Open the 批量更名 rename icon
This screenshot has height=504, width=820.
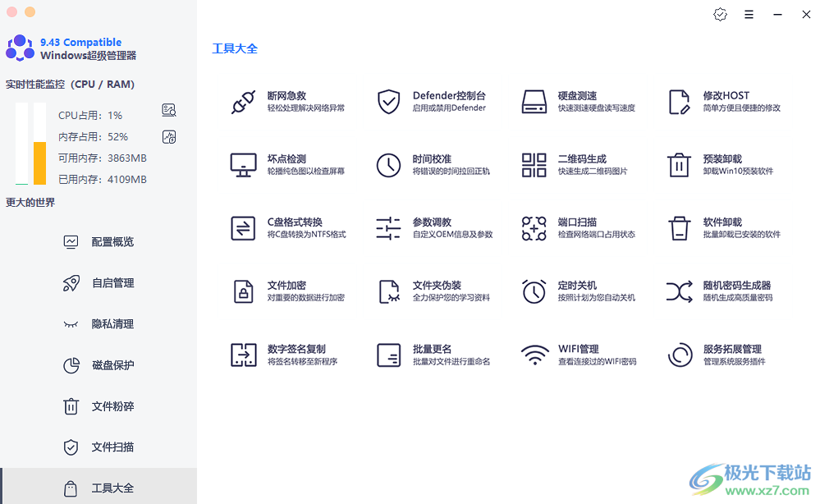(x=388, y=355)
